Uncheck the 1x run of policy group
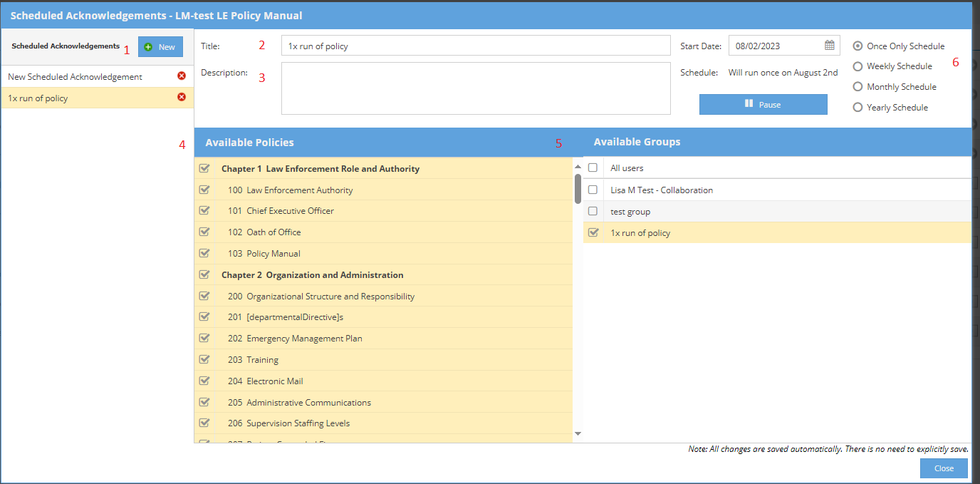This screenshot has width=980, height=484. pyautogui.click(x=593, y=232)
